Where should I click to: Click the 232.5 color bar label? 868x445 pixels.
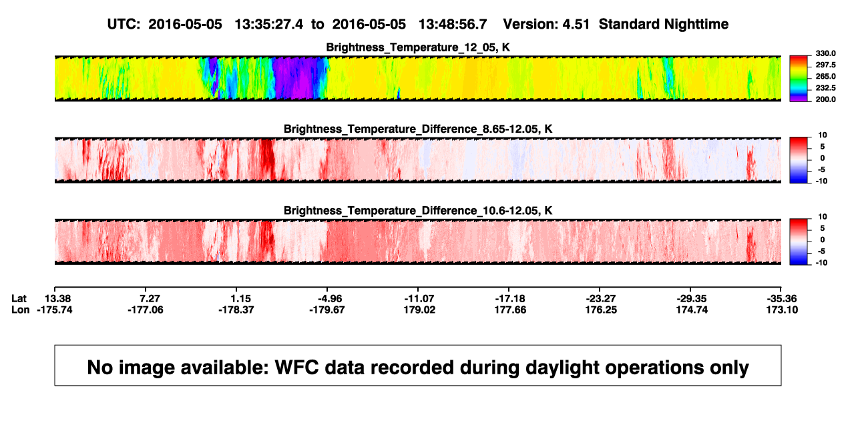click(x=825, y=88)
